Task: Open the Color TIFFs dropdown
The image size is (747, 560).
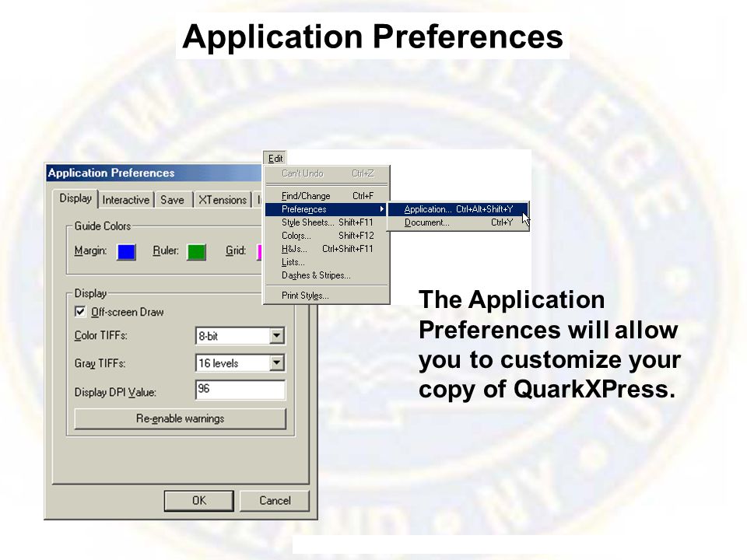Action: (x=240, y=336)
